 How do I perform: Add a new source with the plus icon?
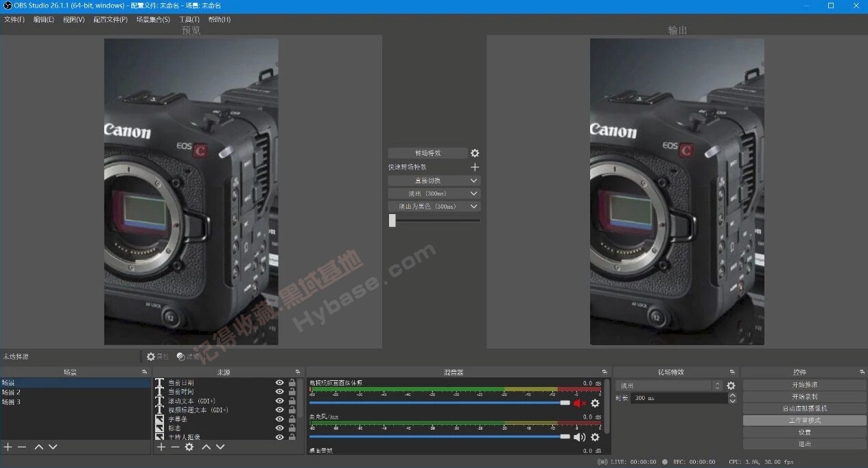pyautogui.click(x=161, y=447)
